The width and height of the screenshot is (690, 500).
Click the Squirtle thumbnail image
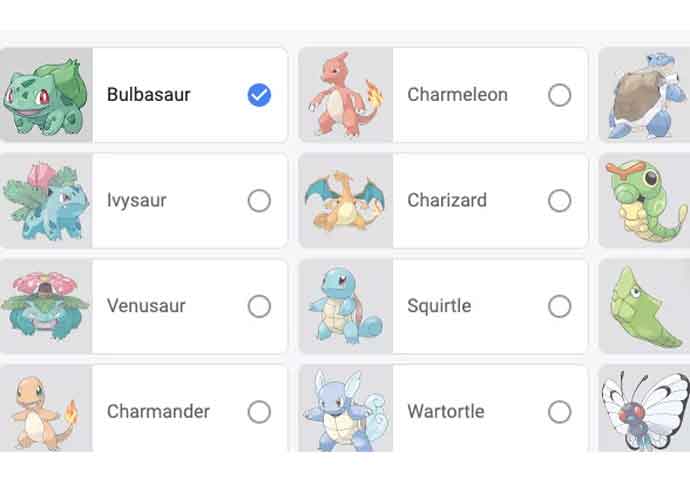click(x=345, y=306)
